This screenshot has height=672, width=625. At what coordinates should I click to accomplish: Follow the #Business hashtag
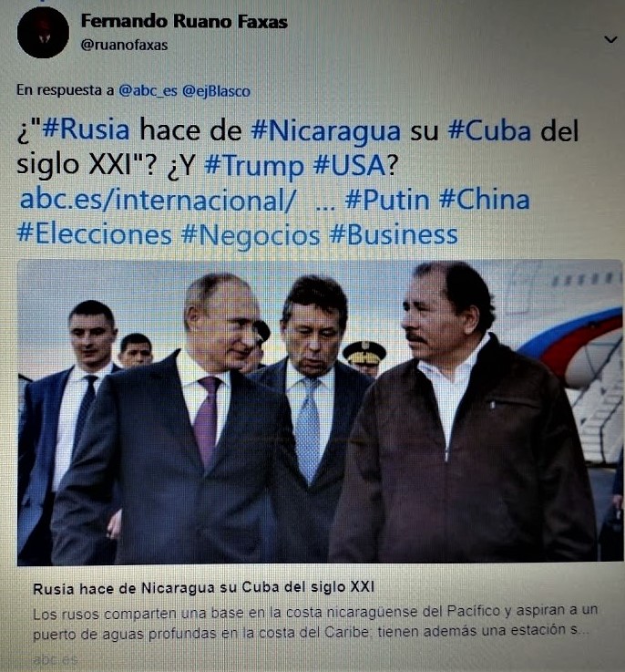(394, 235)
